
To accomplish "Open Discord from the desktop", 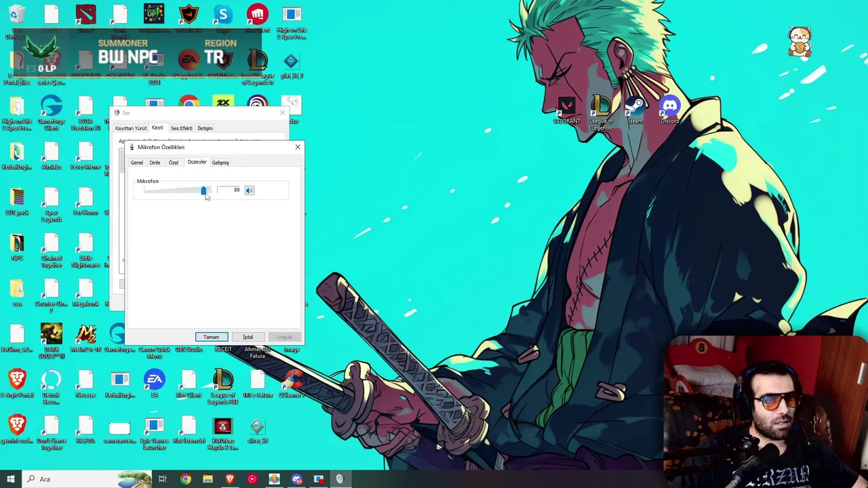I will tap(670, 111).
